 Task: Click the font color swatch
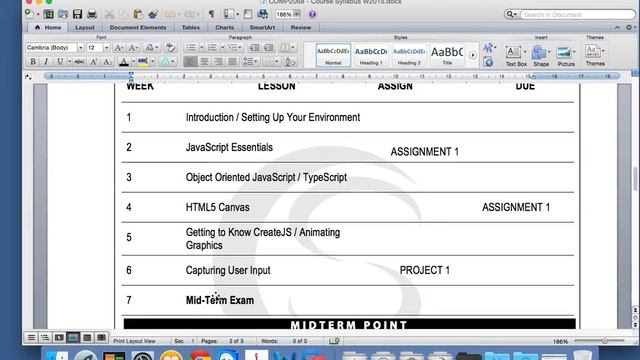[124, 62]
